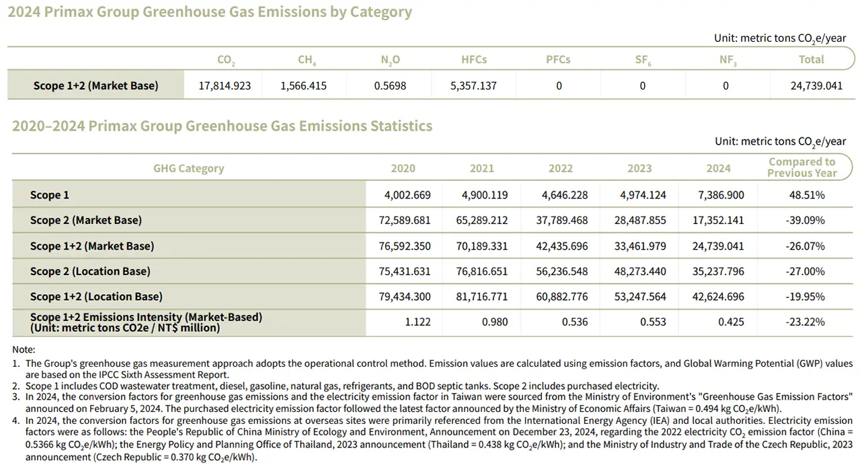
Task: Select the Scope 2 (Market Base) row label
Action: (x=86, y=220)
